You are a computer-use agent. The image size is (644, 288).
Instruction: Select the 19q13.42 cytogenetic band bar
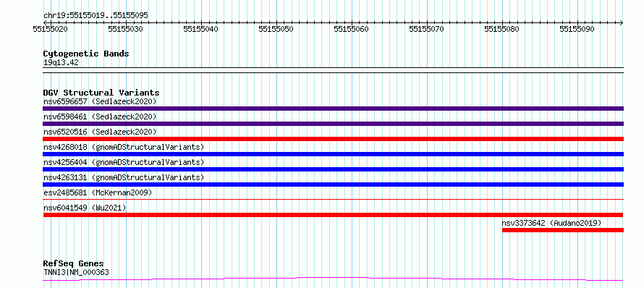click(333, 70)
